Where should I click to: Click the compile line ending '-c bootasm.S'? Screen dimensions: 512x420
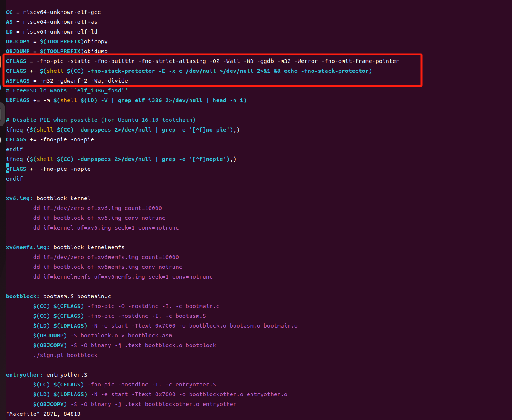[x=119, y=316]
